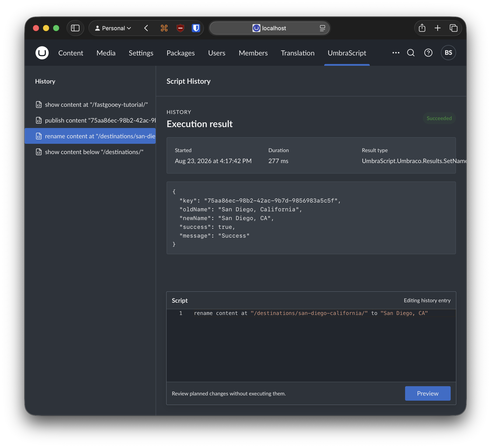This screenshot has width=491, height=448.
Task: Open the Users section
Action: [x=217, y=53]
